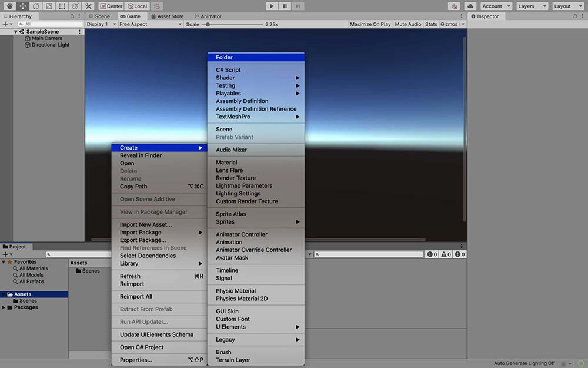Image resolution: width=588 pixels, height=368 pixels.
Task: Switch to the Asset Store tab
Action: (x=170, y=16)
